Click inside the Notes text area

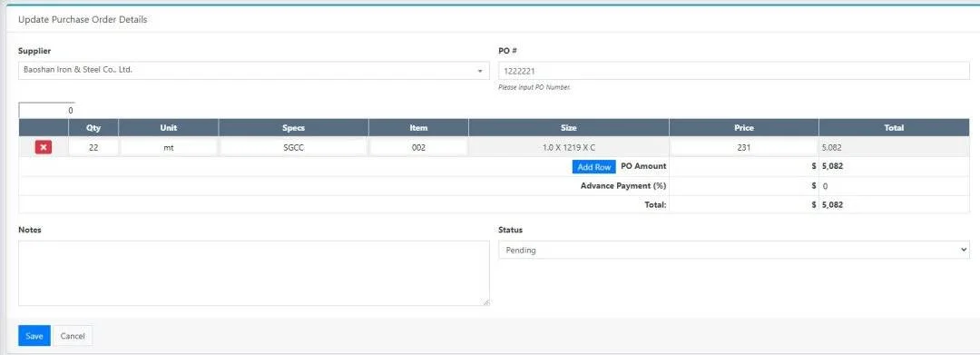(254, 273)
